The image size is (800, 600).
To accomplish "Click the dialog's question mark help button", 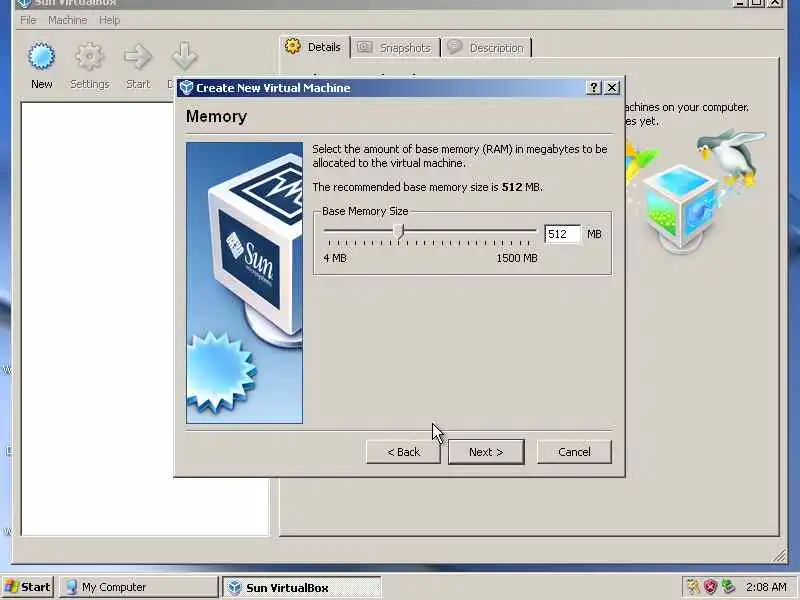I will tap(593, 88).
